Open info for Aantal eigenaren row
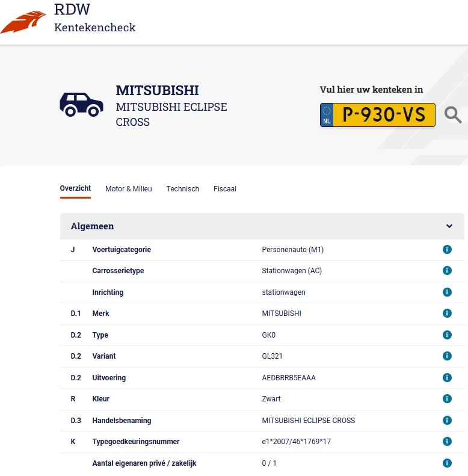The height and width of the screenshot is (476, 468). click(447, 463)
